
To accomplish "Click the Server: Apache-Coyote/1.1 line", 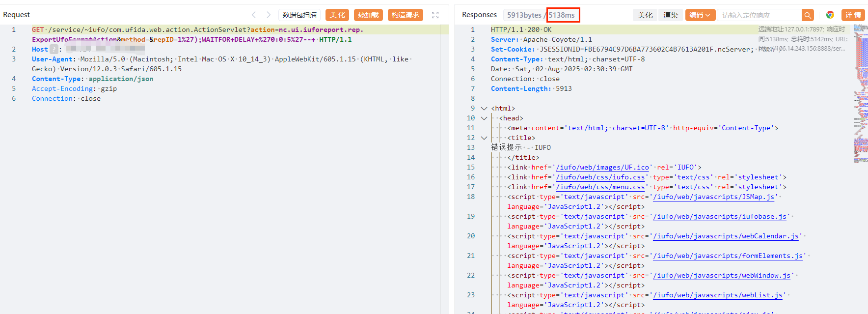I will click(x=542, y=39).
